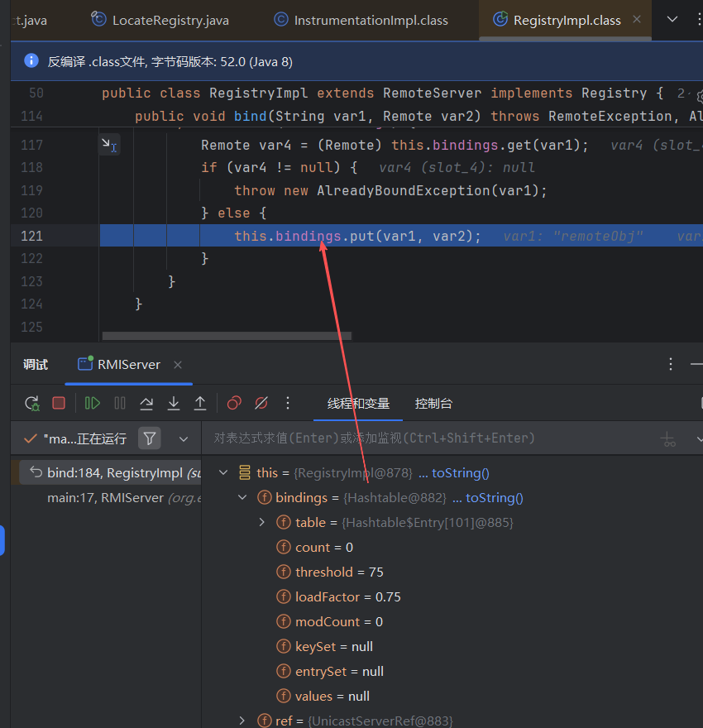The image size is (703, 728).
Task: Open the thread selector dropdown
Action: (x=184, y=438)
